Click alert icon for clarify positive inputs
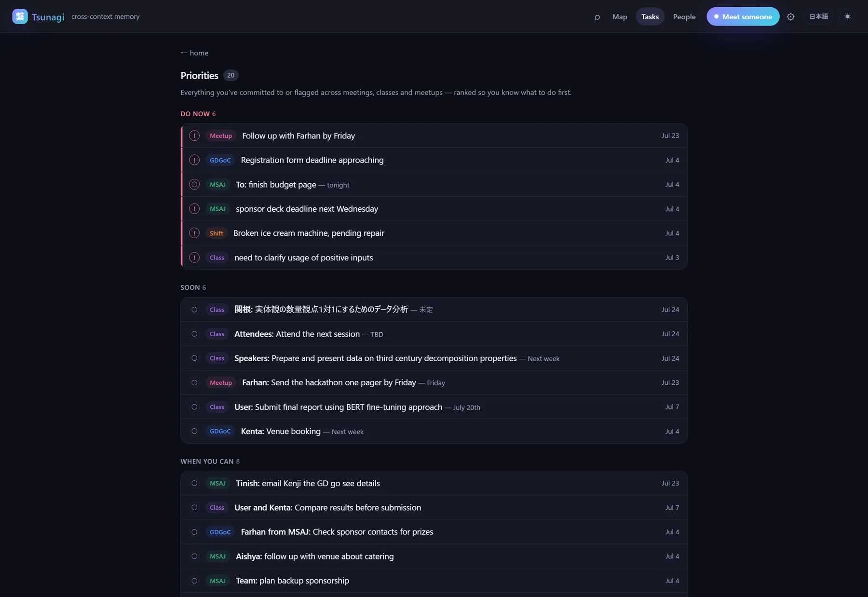 click(194, 258)
